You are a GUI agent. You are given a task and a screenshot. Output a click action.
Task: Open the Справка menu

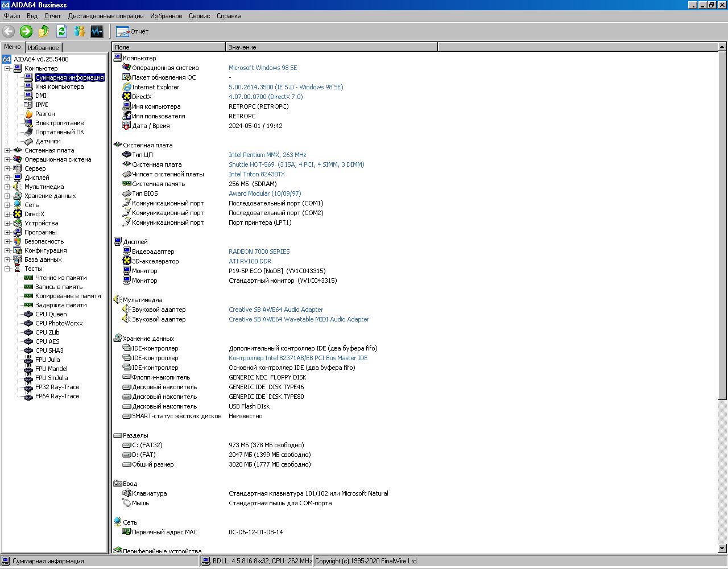(x=229, y=16)
